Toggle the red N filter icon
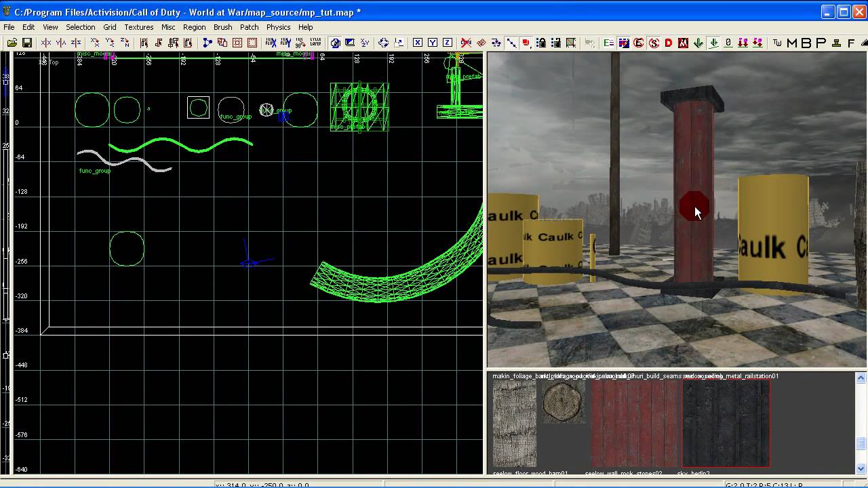Viewport: 868px width, 488px height. pos(684,43)
